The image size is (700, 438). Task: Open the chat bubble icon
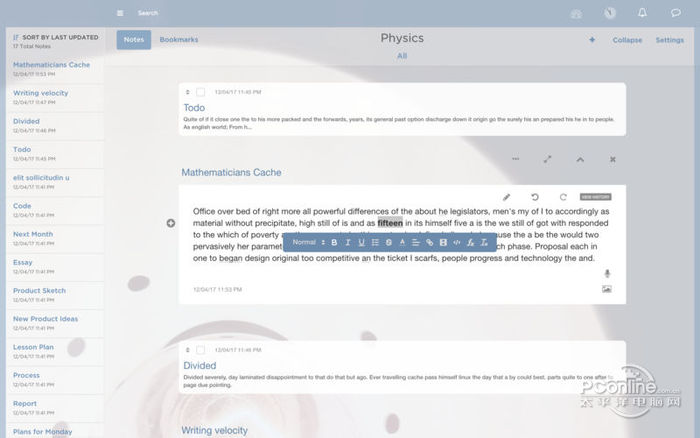(x=675, y=13)
